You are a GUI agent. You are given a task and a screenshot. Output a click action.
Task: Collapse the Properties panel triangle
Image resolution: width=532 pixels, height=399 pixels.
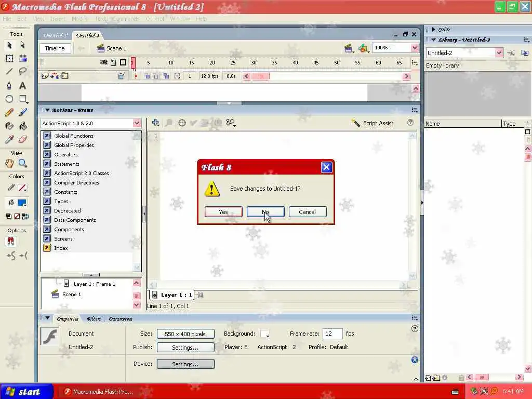[47, 318]
